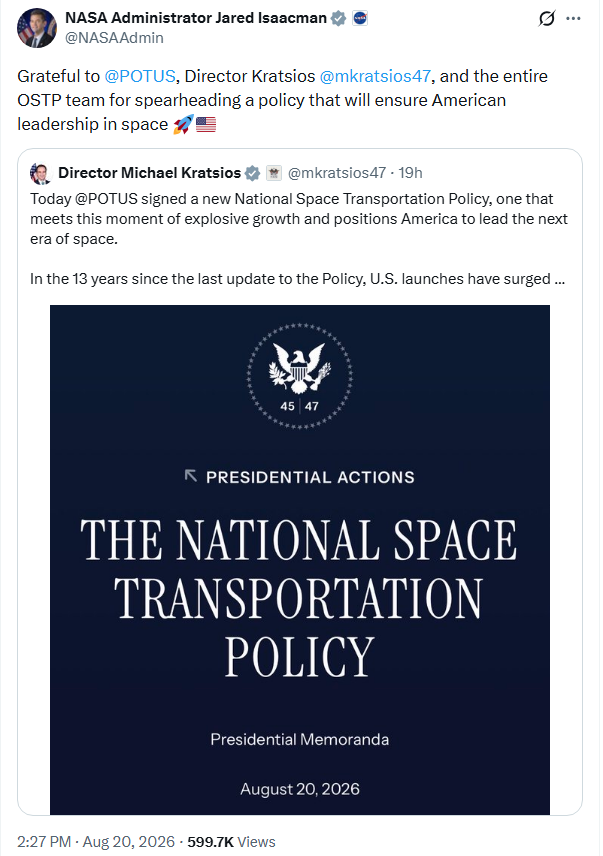The height and width of the screenshot is (856, 603).
Task: Open Jared Isaacman's profile avatar
Action: tap(37, 28)
